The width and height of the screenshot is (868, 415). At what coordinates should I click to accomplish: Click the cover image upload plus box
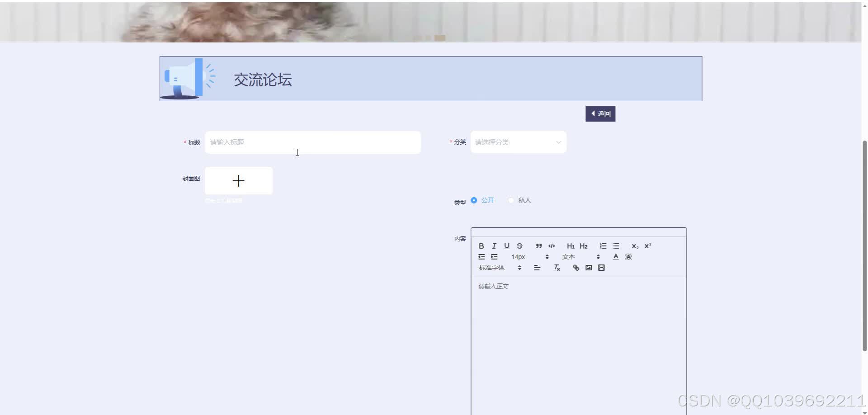pyautogui.click(x=238, y=180)
